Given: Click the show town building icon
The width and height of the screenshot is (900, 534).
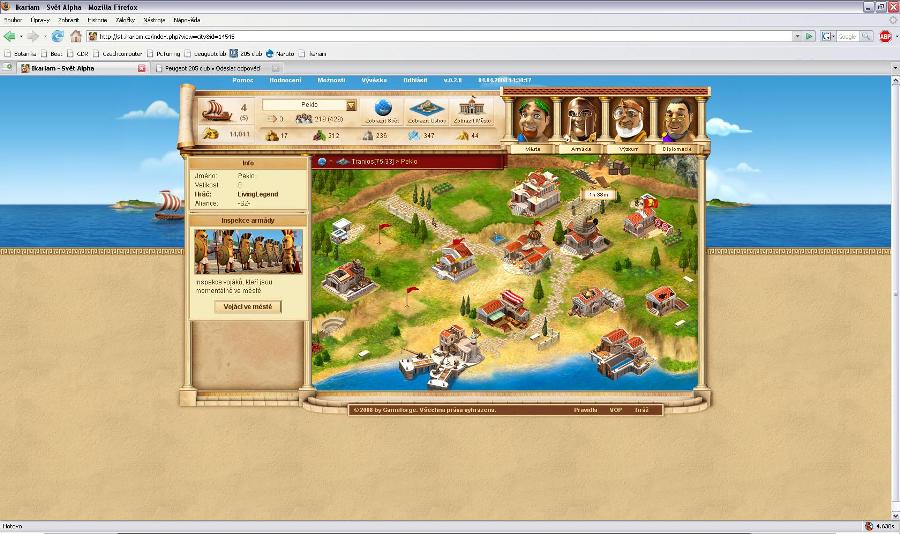Looking at the screenshot, I should (x=470, y=109).
